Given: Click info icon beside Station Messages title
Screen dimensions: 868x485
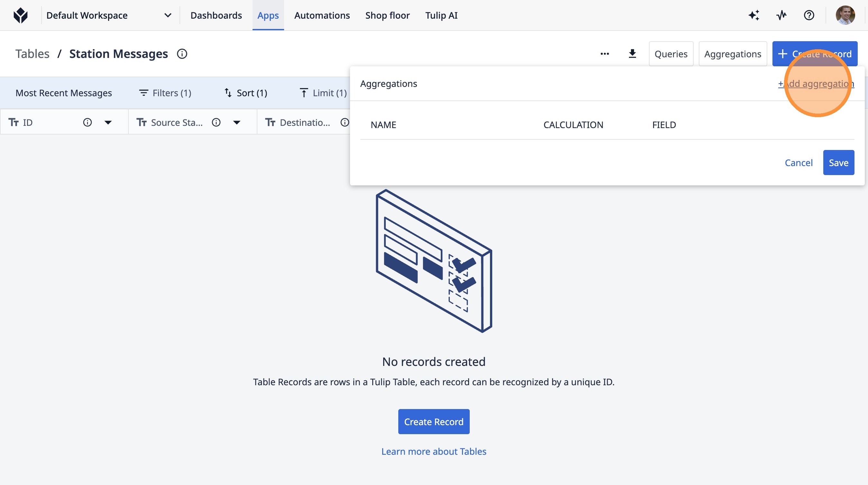Looking at the screenshot, I should (182, 54).
